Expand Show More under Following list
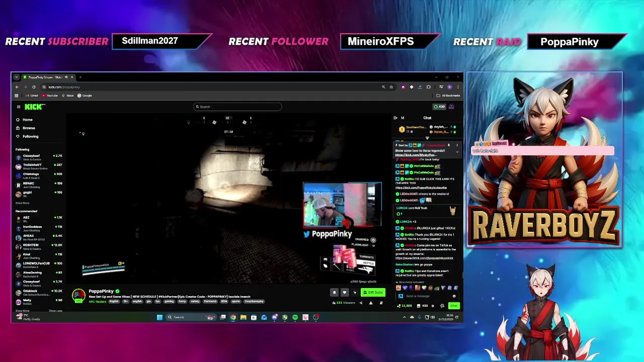This screenshot has height=362, width=644. (22, 203)
